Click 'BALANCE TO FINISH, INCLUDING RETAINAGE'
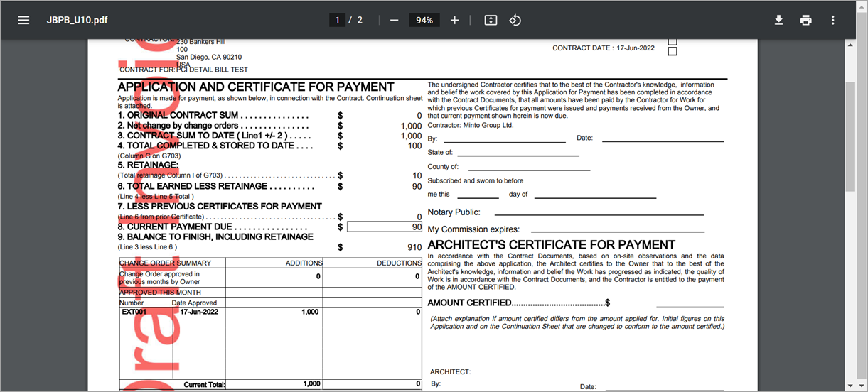 coord(215,236)
